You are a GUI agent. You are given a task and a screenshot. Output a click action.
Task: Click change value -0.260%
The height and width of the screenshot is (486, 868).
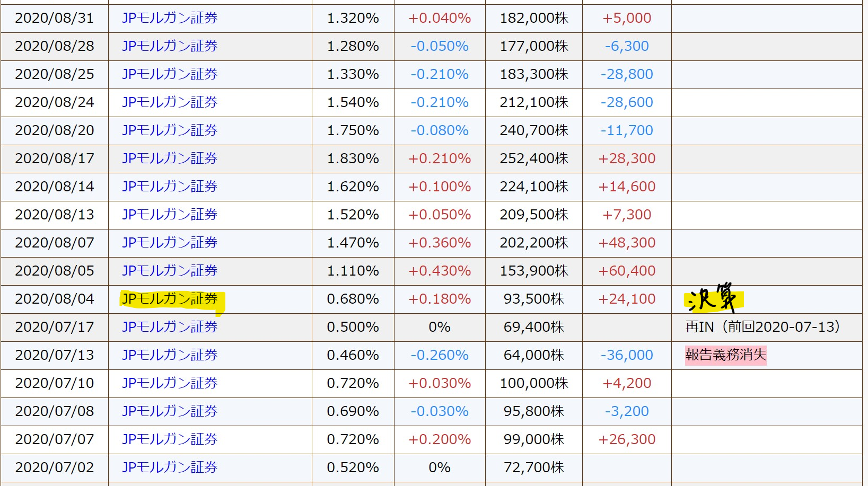coord(440,355)
